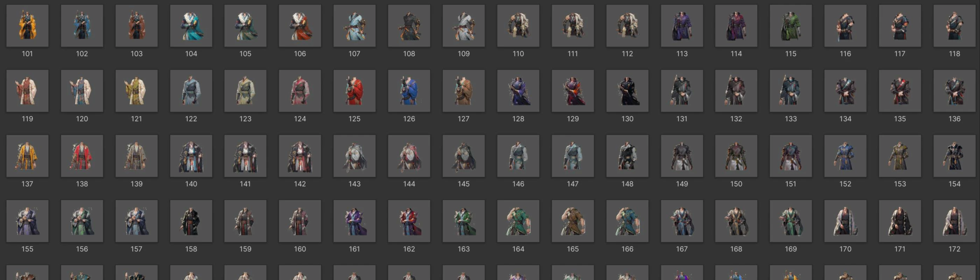This screenshot has width=980, height=280.
Task: Click the label text 166
Action: click(627, 249)
